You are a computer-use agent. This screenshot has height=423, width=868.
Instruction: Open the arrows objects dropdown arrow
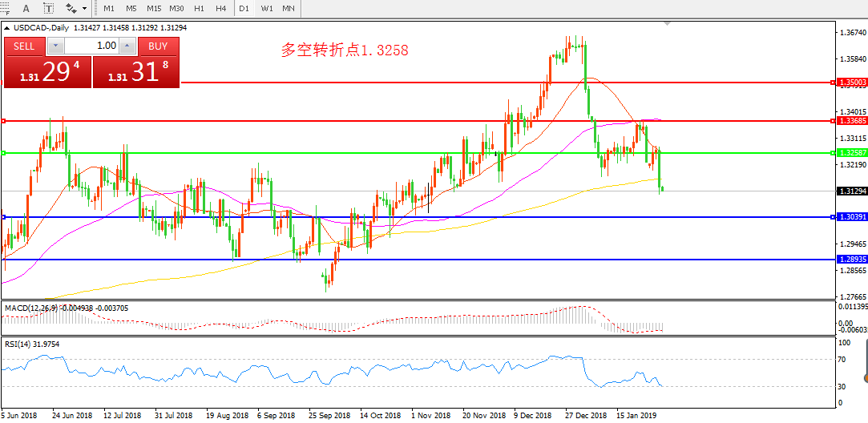[x=85, y=9]
